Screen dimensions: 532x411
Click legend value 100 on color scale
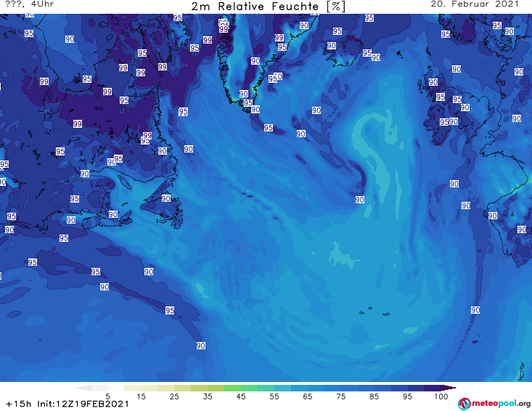click(441, 396)
